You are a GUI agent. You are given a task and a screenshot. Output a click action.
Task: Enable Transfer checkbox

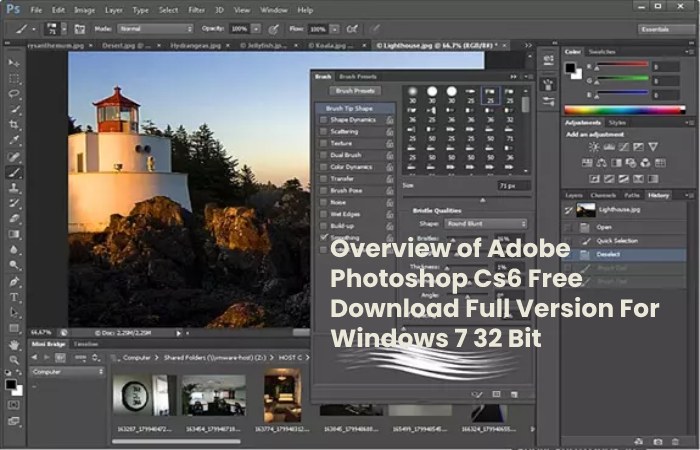pos(324,179)
